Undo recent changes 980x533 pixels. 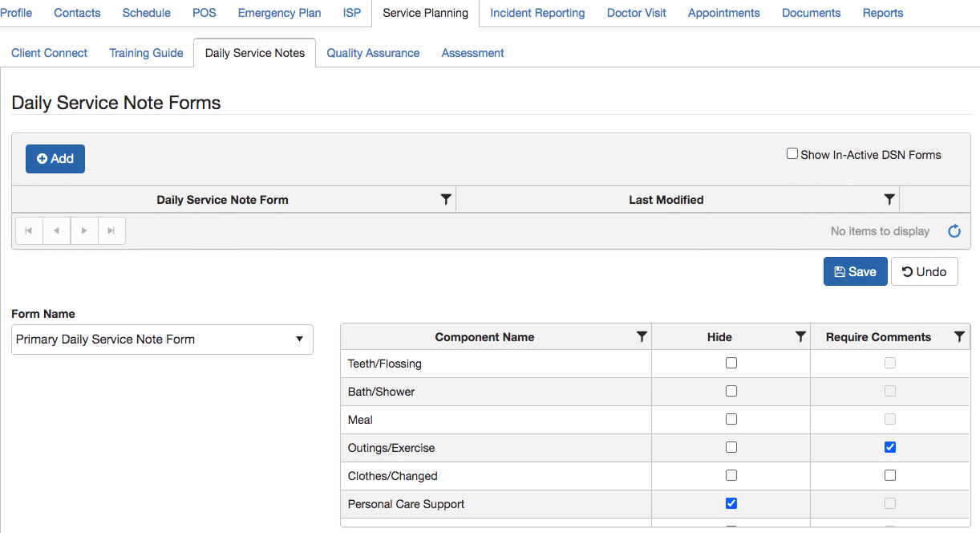[924, 271]
